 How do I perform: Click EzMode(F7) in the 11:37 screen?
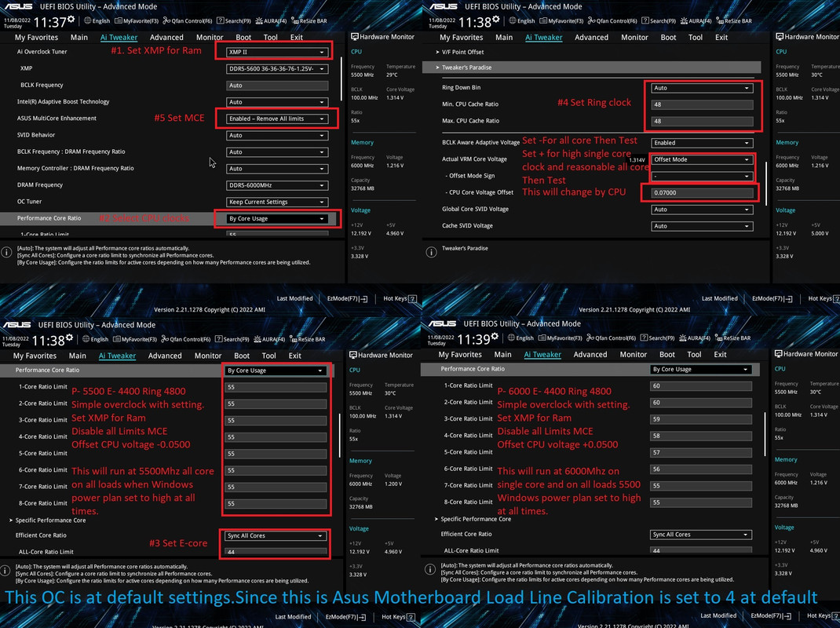pyautogui.click(x=347, y=298)
